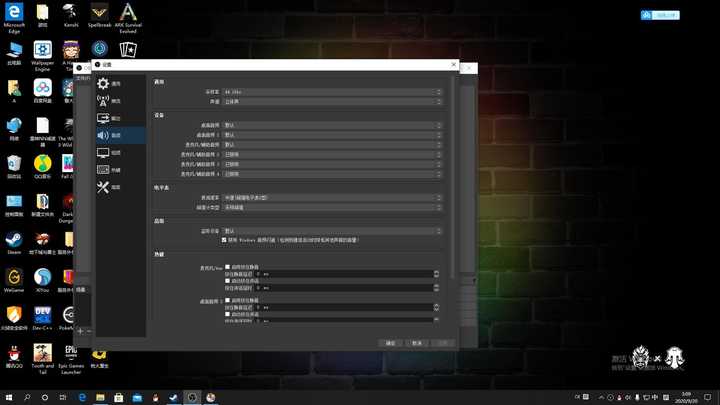Image resolution: width=720 pixels, height=405 pixels.
Task: Select the ARK Survival Evolved desktop icon
Action: (x=128, y=17)
